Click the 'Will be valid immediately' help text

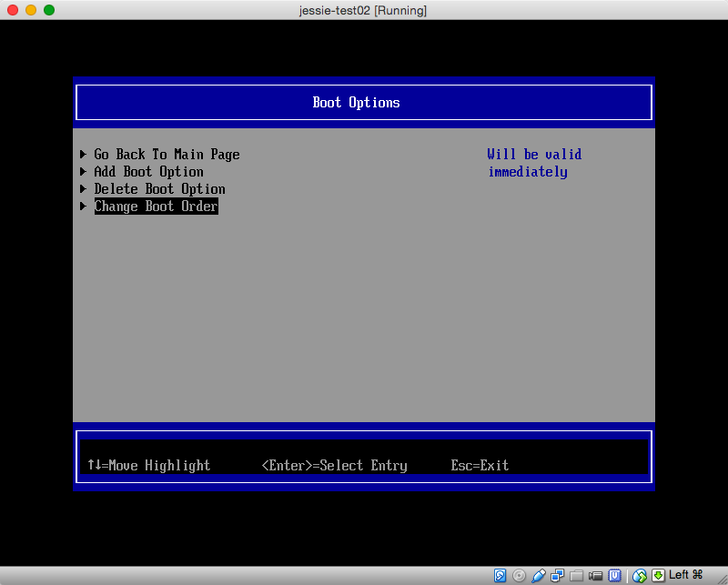click(x=534, y=163)
